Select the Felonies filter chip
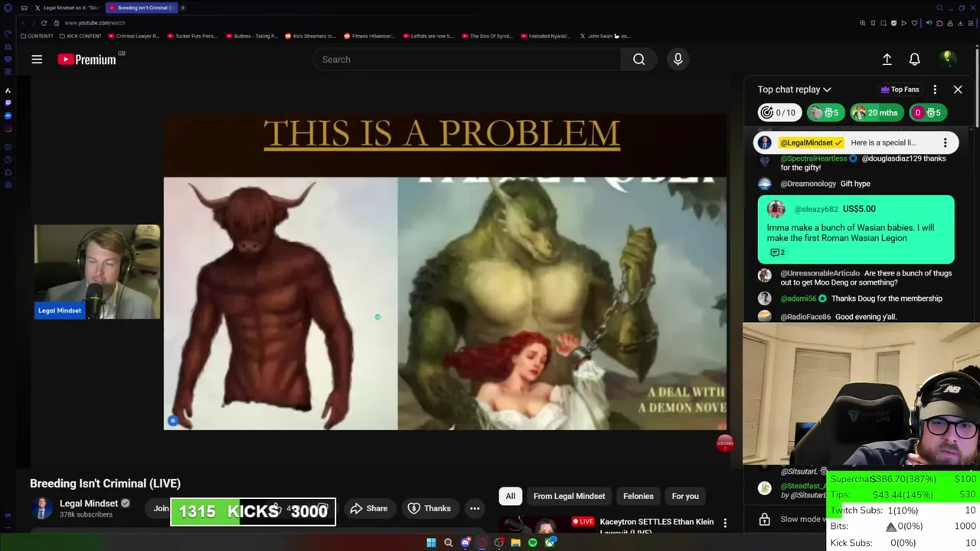 click(x=638, y=496)
